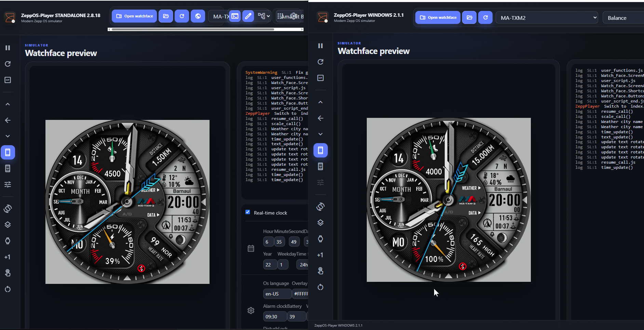Click the up chevron in STANDALONE window sidebar
Image resolution: width=644 pixels, height=330 pixels.
click(x=8, y=104)
